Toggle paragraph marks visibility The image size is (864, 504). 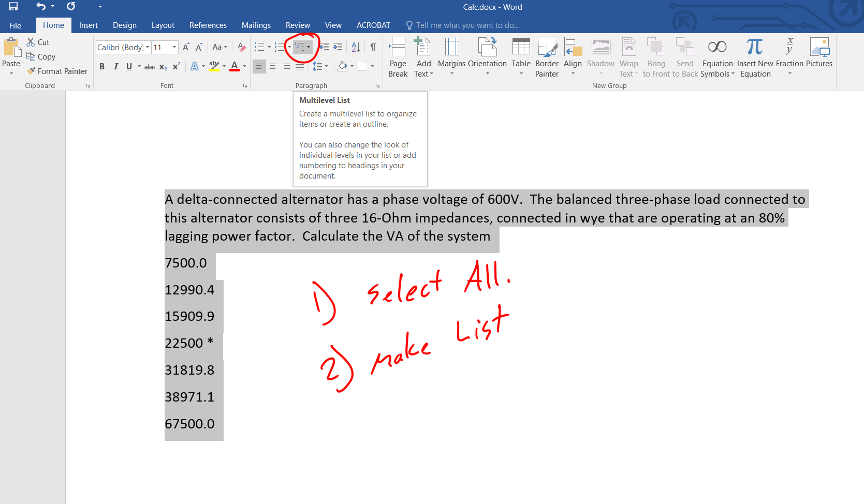click(x=373, y=47)
